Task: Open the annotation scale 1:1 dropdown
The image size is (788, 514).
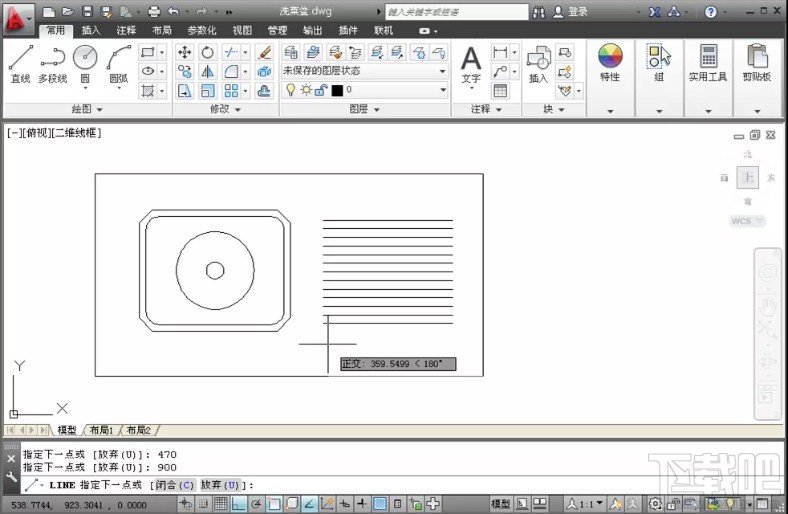Action: 585,503
